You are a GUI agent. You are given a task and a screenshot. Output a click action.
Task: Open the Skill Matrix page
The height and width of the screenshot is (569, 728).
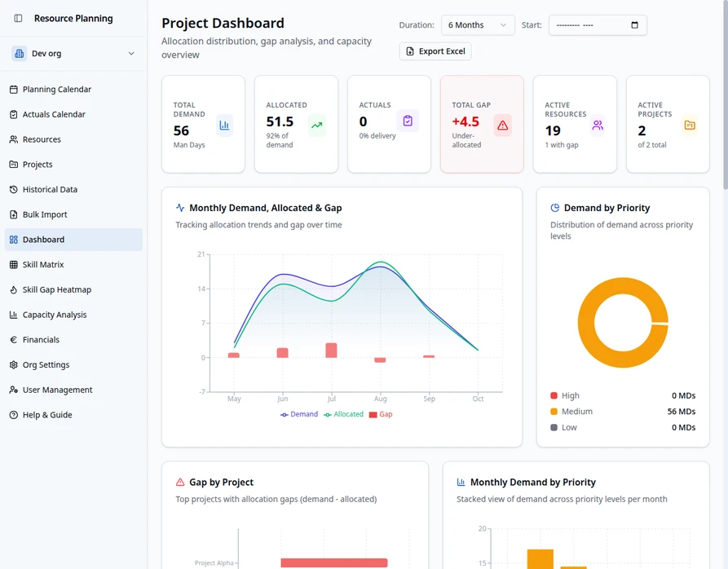(x=73, y=265)
